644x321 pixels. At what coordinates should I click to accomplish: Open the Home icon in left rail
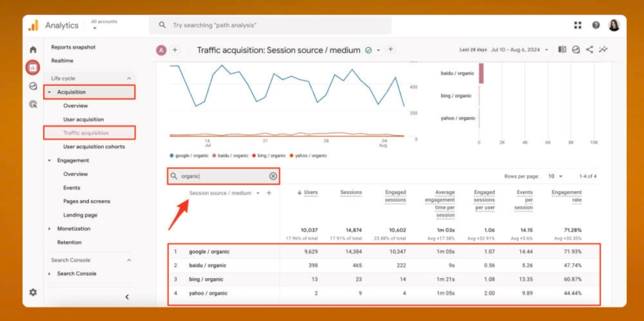33,49
